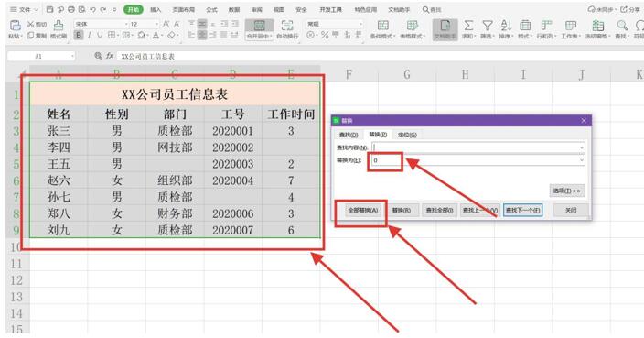
Task: Click the Sort (排序) icon
Action: [x=506, y=26]
